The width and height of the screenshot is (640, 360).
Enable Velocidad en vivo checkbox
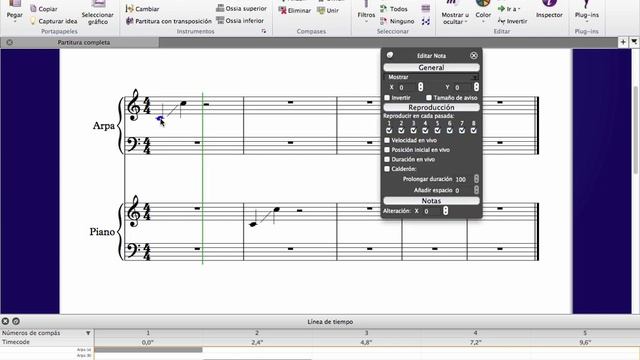387,140
